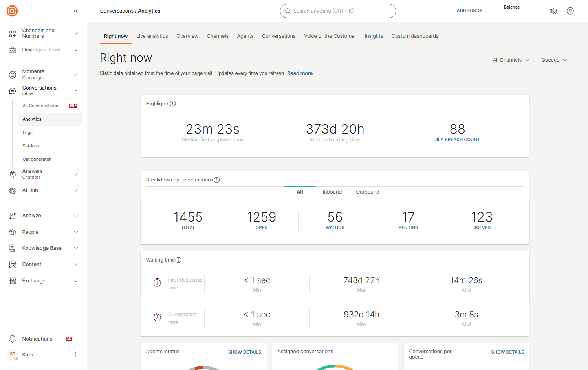Click the Highlights info icon
588x370 pixels.
click(173, 104)
